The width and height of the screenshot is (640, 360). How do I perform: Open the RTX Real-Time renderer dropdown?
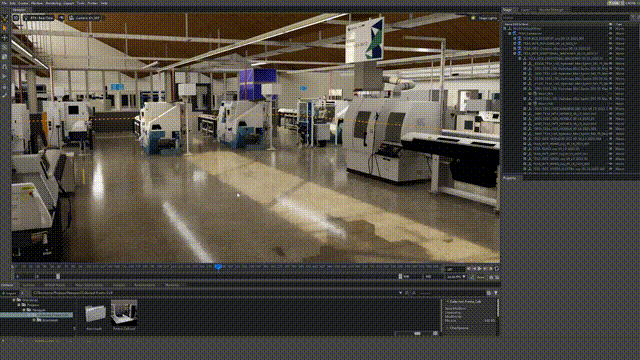[x=39, y=18]
